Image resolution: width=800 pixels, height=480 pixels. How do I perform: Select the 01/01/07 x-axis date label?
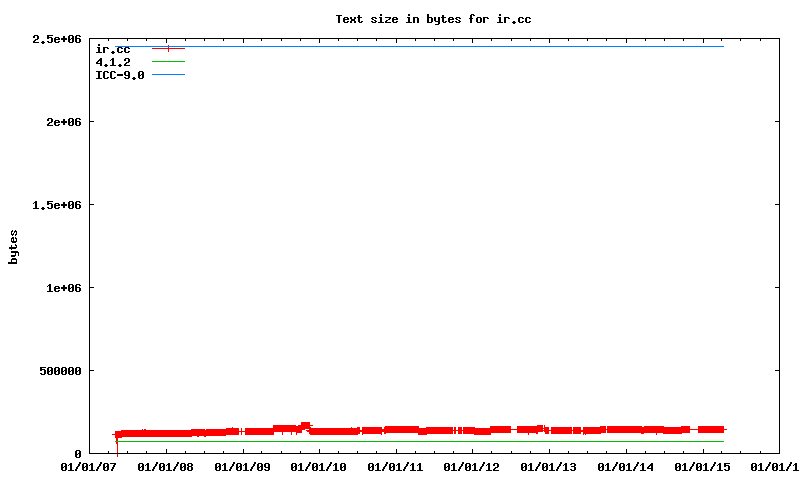coord(87,466)
